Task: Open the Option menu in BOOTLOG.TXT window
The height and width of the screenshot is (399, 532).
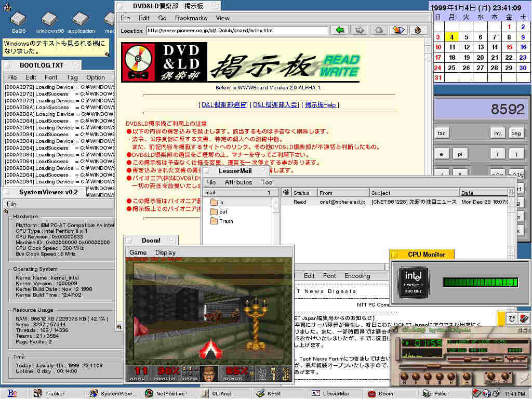Action: 96,77
